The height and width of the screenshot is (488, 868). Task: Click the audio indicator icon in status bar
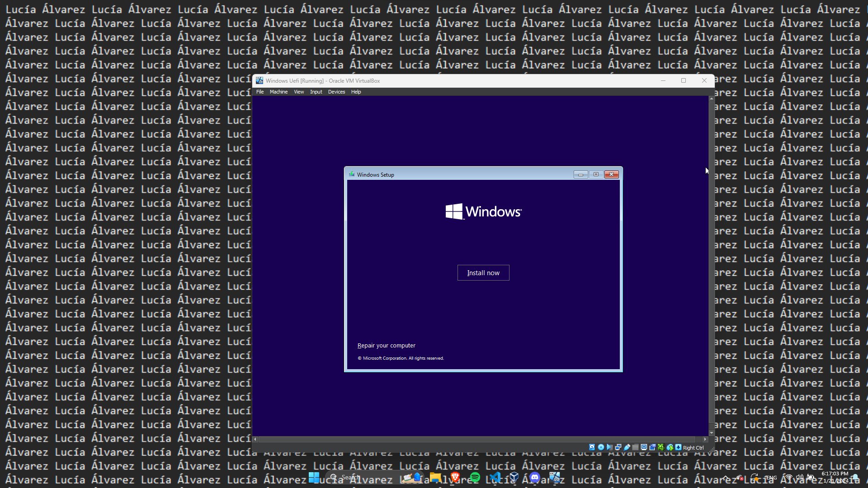pyautogui.click(x=609, y=447)
